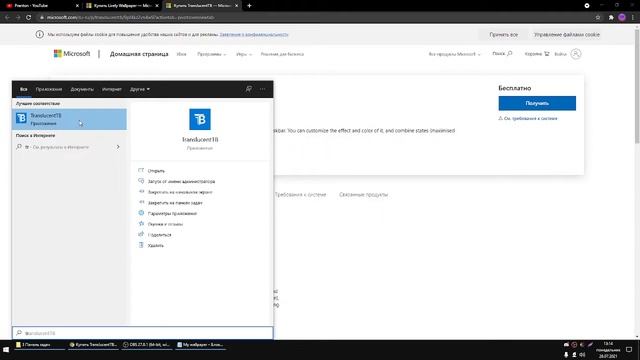Expand web search results chevron arrow
Viewport: 640px width, 360px height.
tap(118, 147)
